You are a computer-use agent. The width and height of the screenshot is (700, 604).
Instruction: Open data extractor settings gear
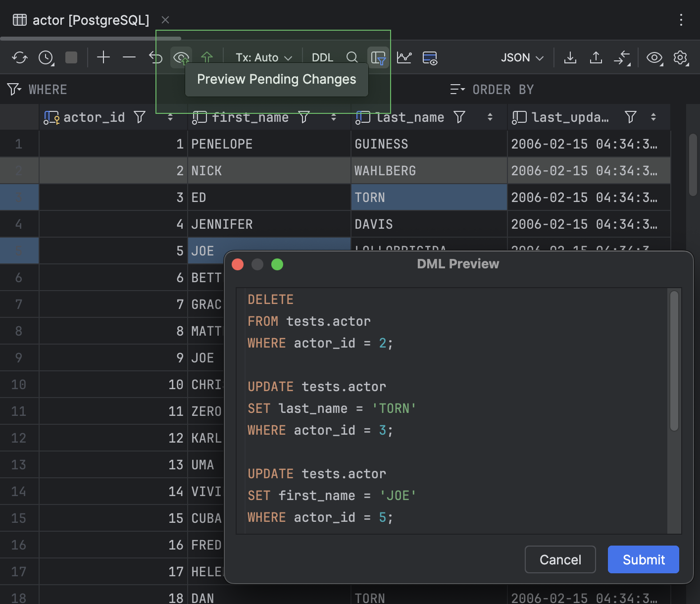click(x=681, y=57)
